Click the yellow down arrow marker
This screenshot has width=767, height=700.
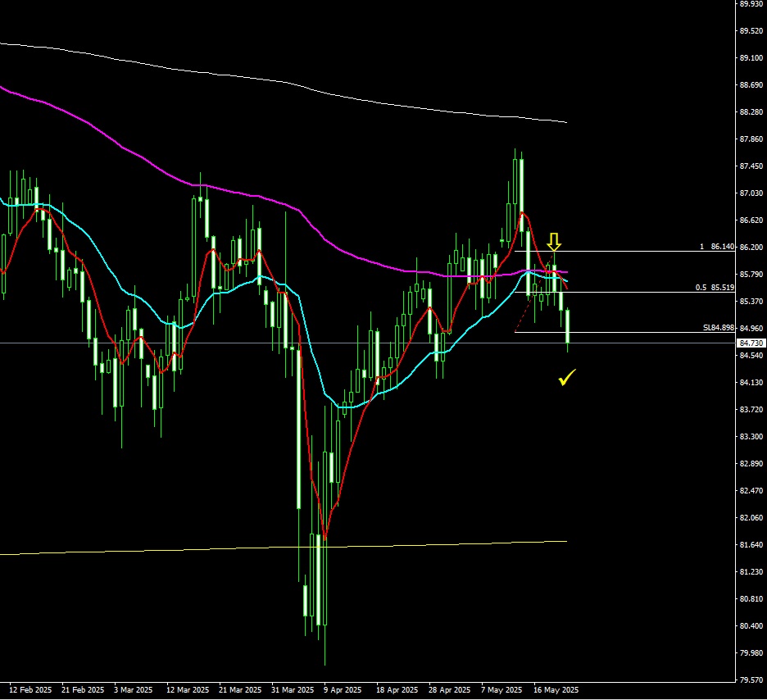coord(554,241)
